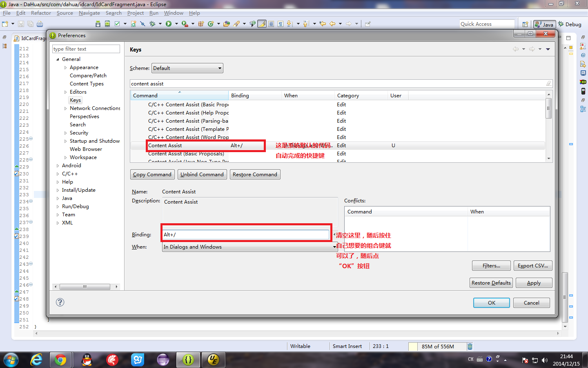Select the Keys item in preferences tree

click(x=75, y=100)
